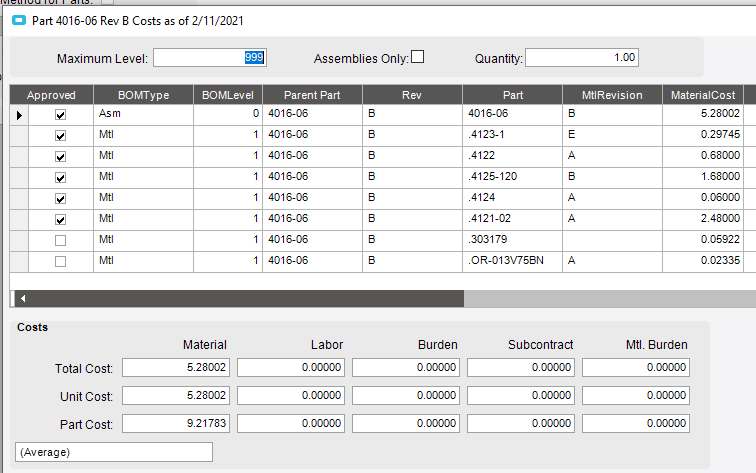Click the (Average) cost method field
Image resolution: width=756 pixels, height=473 pixels.
click(114, 452)
